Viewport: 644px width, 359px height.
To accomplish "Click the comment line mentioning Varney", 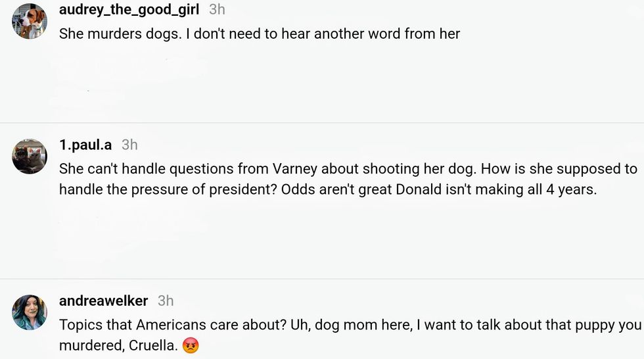I will tap(348, 169).
